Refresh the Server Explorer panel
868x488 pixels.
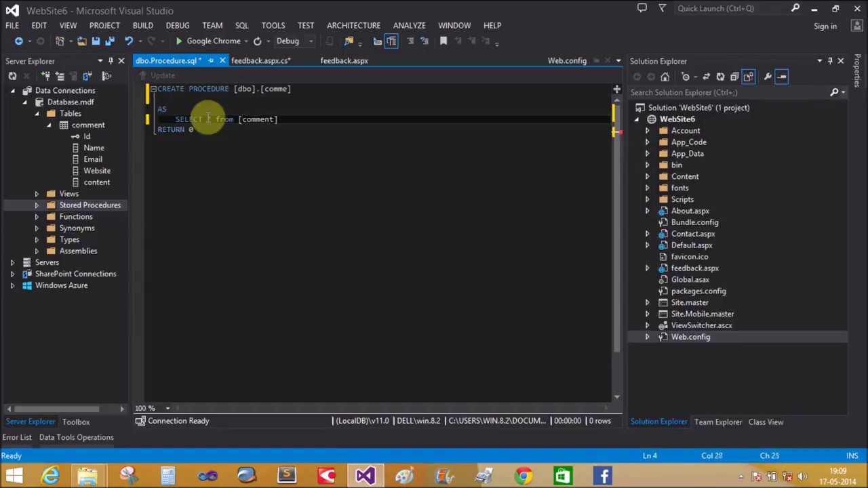(x=12, y=76)
